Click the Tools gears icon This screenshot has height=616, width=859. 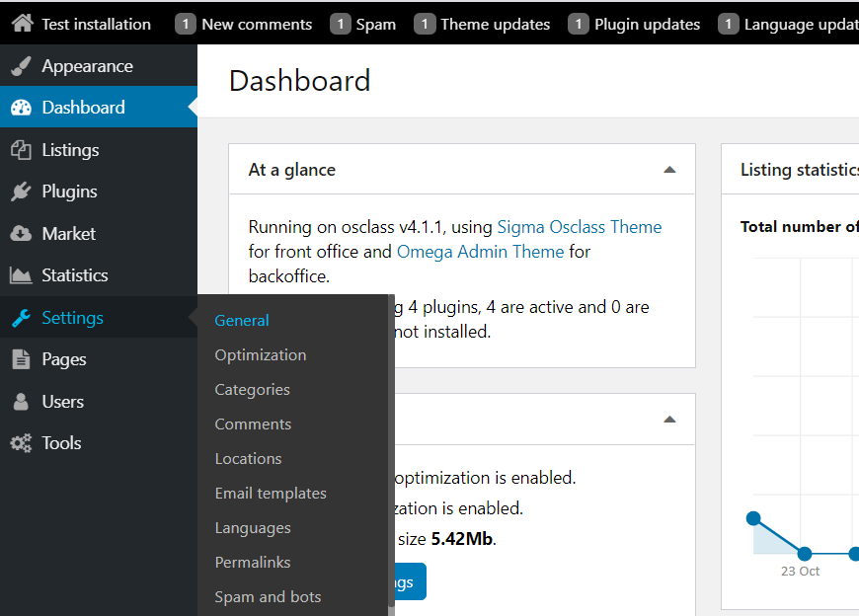click(21, 443)
